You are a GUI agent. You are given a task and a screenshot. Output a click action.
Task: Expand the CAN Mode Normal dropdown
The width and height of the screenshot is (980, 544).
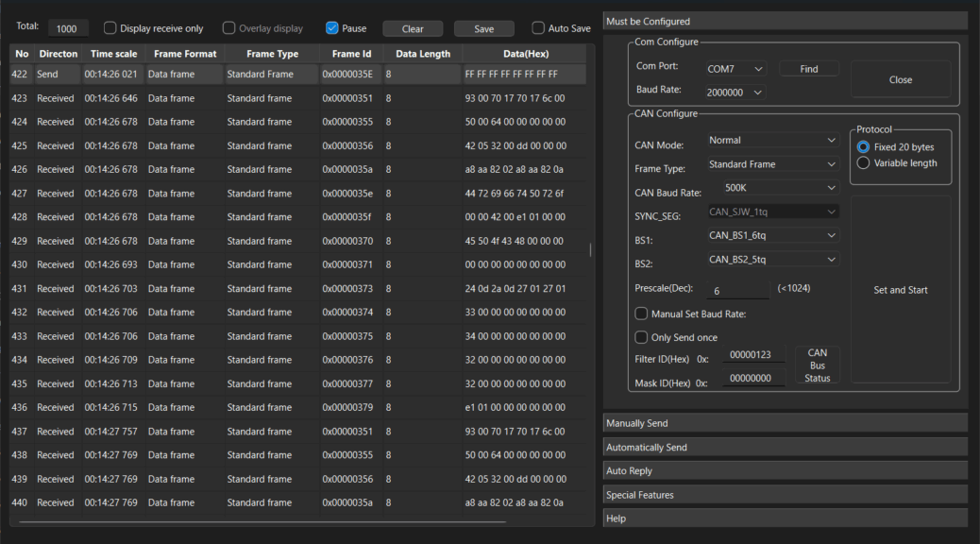tap(772, 140)
